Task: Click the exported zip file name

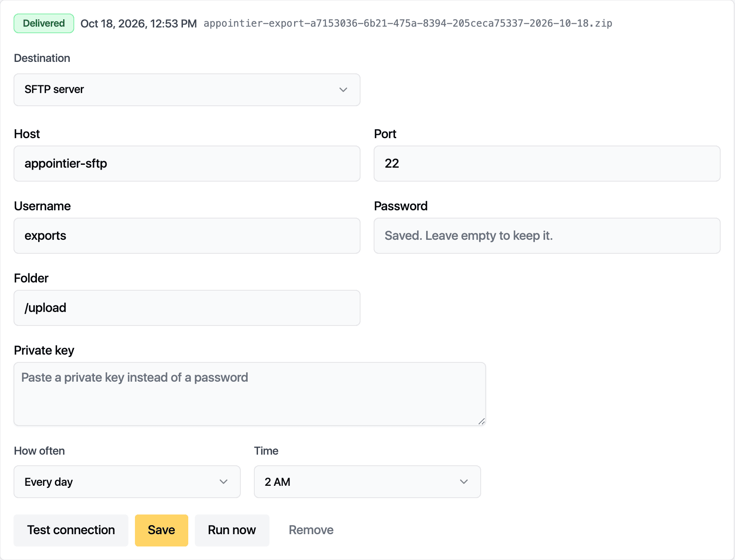Action: tap(408, 23)
